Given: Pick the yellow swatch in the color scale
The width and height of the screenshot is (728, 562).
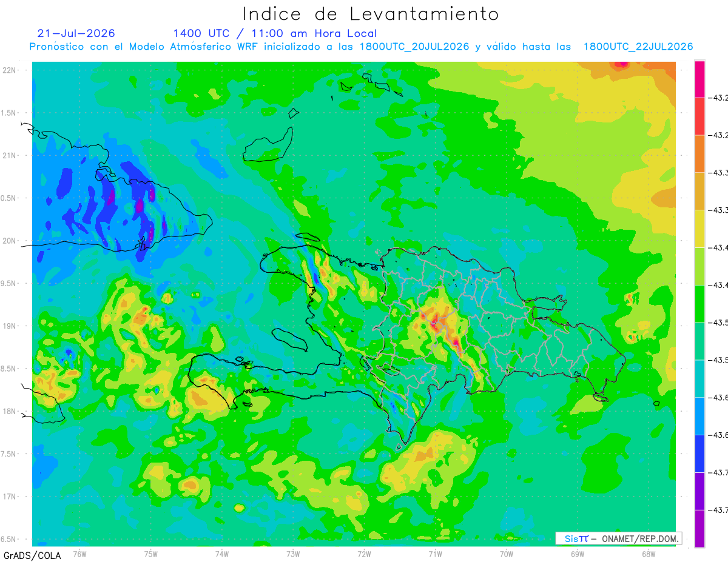Looking at the screenshot, I should [x=699, y=229].
